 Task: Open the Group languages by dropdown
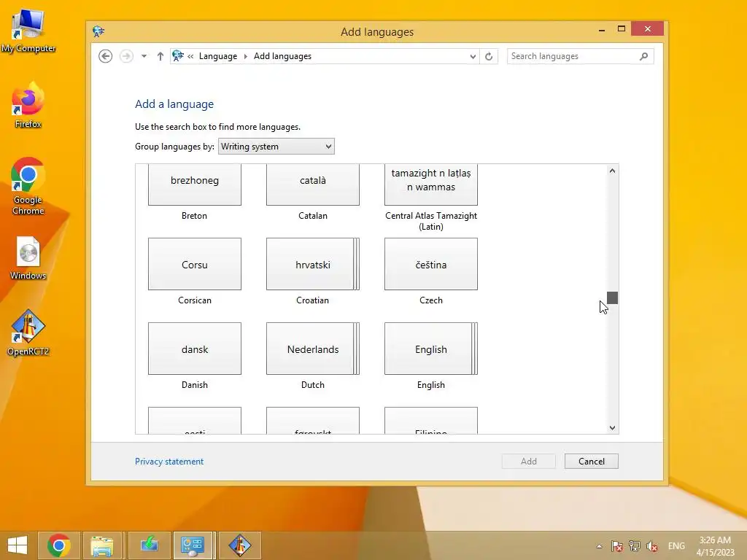click(276, 146)
